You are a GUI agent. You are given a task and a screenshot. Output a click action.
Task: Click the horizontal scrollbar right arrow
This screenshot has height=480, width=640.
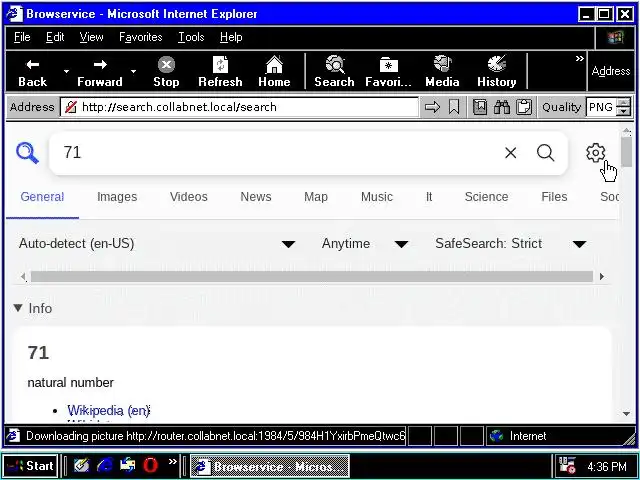[602, 277]
